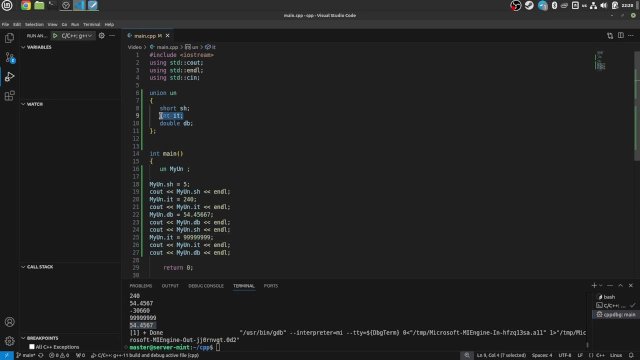
Task: Open the Help menu
Action: (109, 24)
